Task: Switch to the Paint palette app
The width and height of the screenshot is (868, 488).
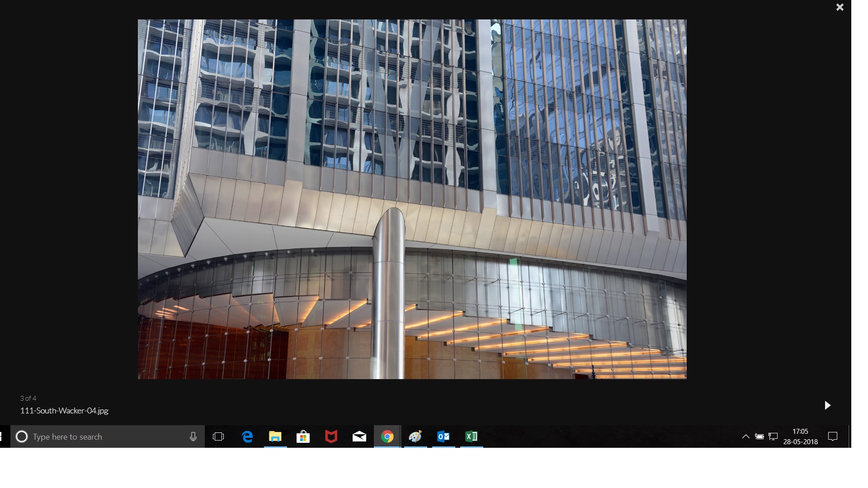Action: point(415,437)
